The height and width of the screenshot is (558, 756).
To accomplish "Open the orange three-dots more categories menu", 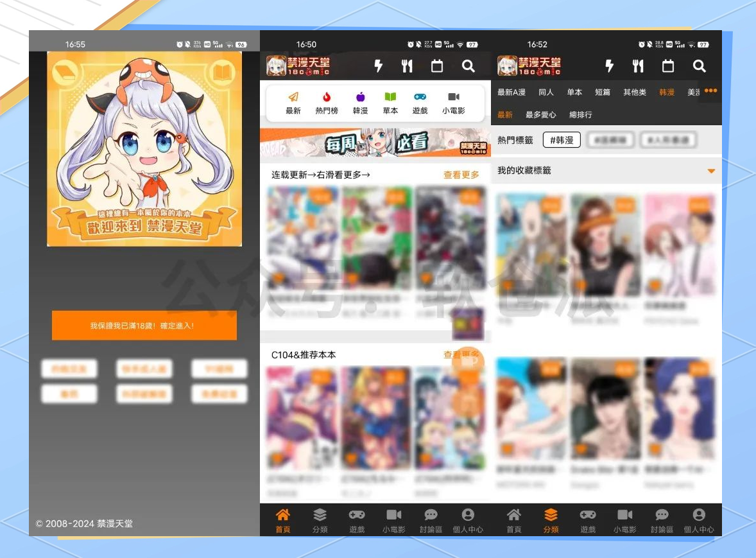I will tap(710, 91).
